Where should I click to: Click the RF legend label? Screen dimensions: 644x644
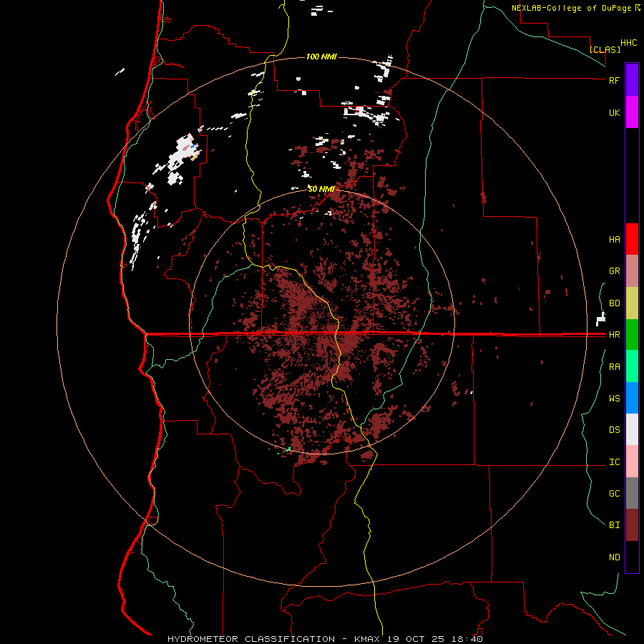coord(614,80)
